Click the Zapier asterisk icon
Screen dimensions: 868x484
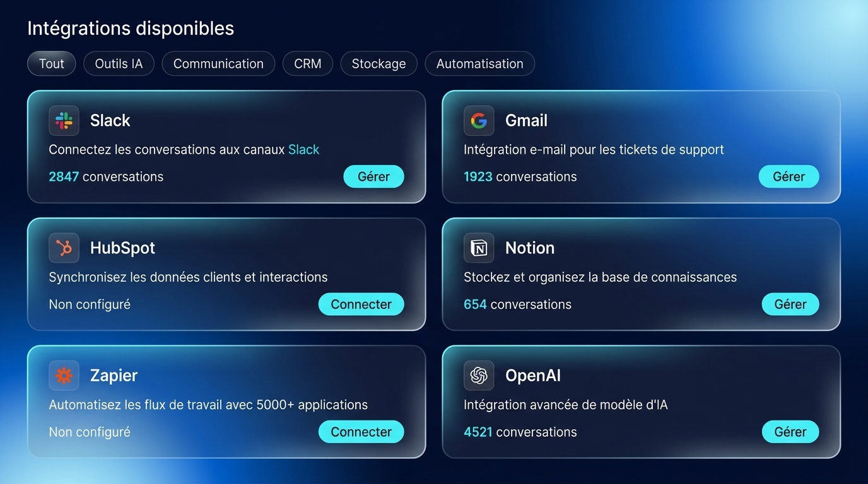point(64,376)
